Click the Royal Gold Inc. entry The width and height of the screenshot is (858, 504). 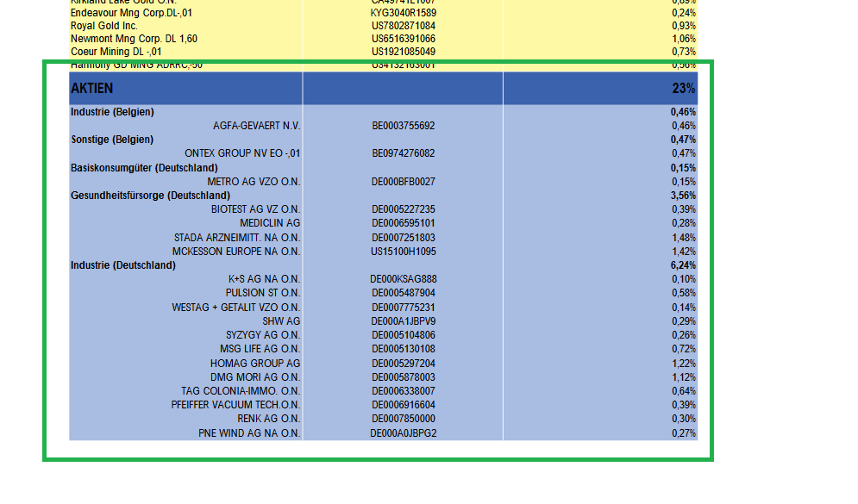coord(104,26)
